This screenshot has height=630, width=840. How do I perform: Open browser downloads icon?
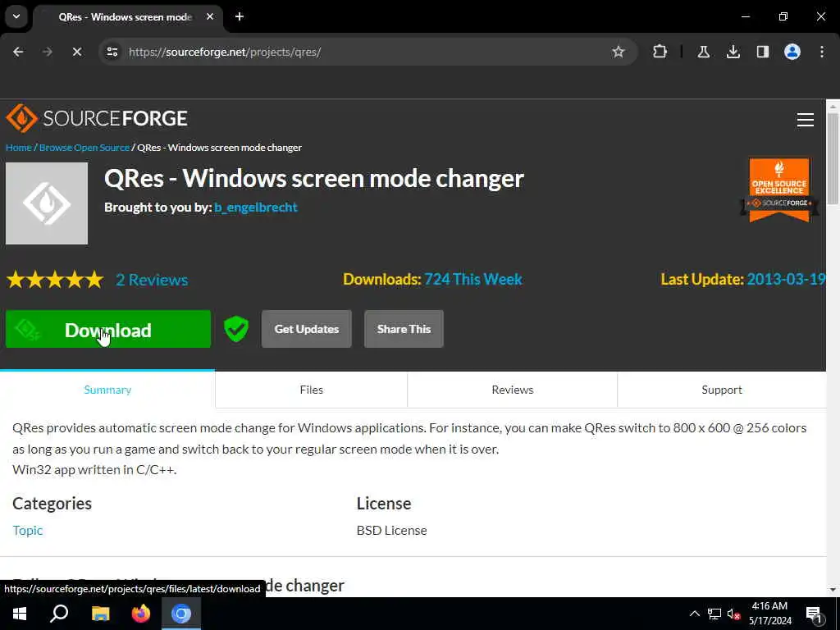point(733,52)
